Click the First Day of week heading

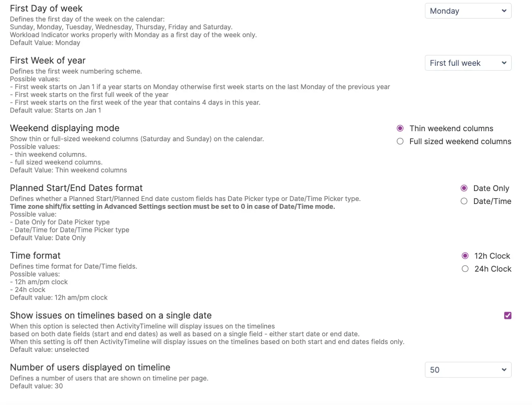coord(46,8)
